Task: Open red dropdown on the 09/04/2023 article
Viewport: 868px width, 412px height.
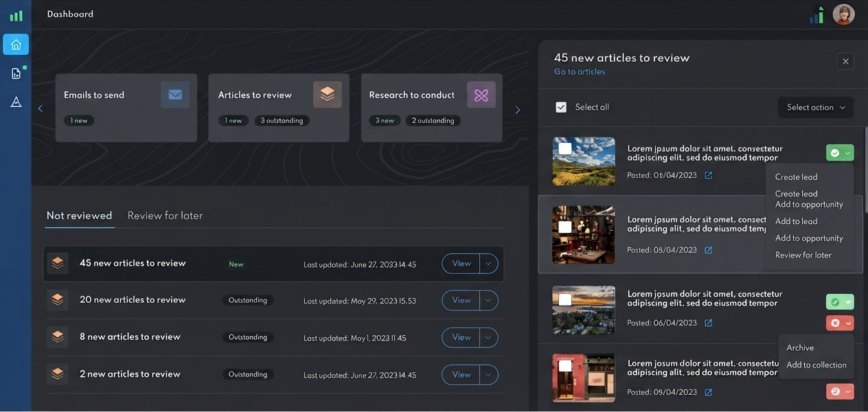Action: coord(840,391)
